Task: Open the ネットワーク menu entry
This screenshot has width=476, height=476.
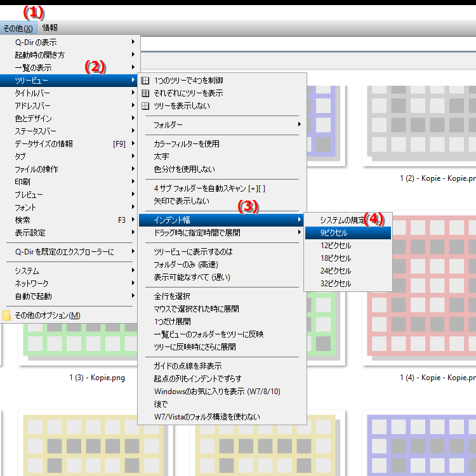Action: click(69, 284)
